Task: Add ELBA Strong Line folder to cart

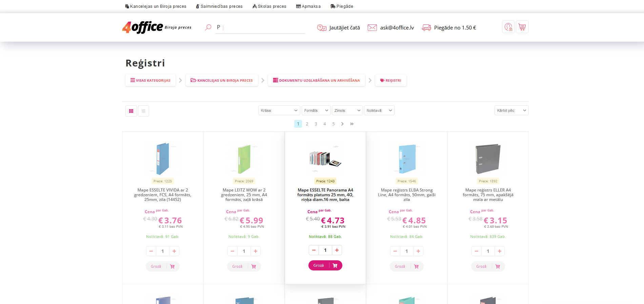Action: click(407, 266)
